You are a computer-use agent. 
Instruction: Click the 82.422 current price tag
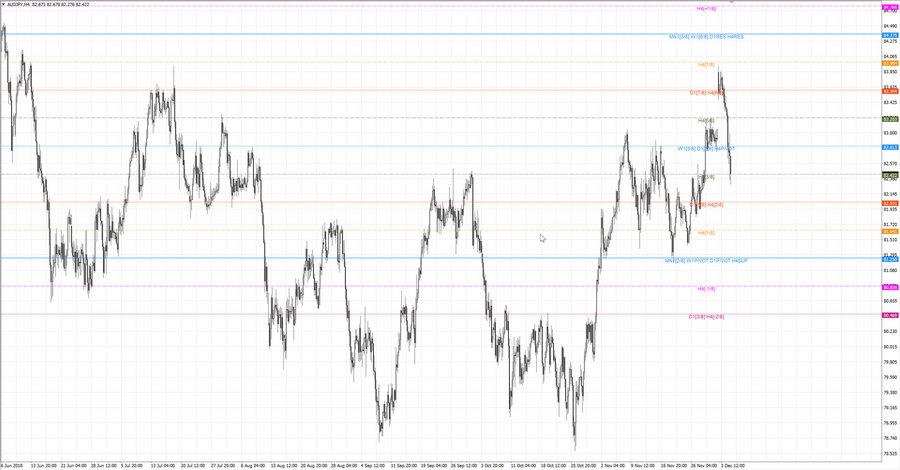tap(890, 176)
